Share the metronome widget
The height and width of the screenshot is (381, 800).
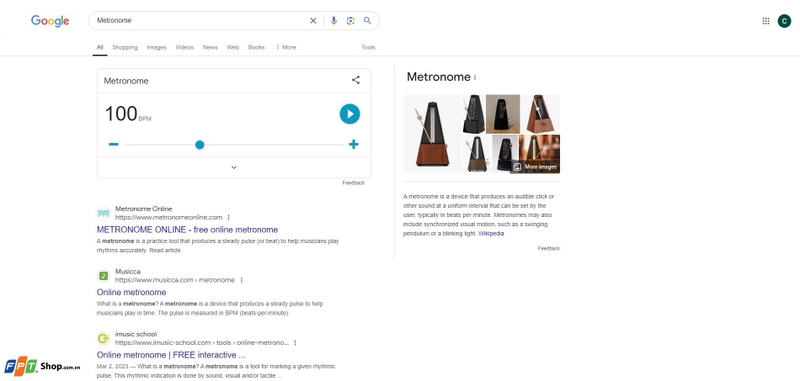[356, 80]
